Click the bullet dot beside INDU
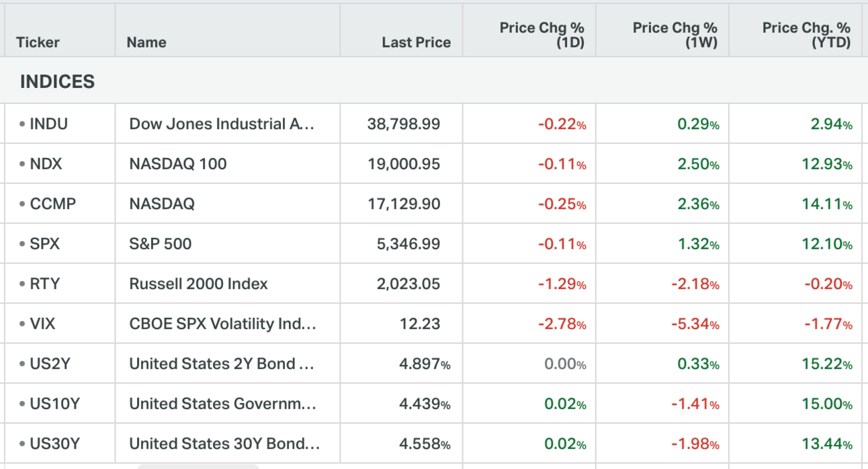Image resolution: width=868 pixels, height=469 pixels. (x=22, y=124)
